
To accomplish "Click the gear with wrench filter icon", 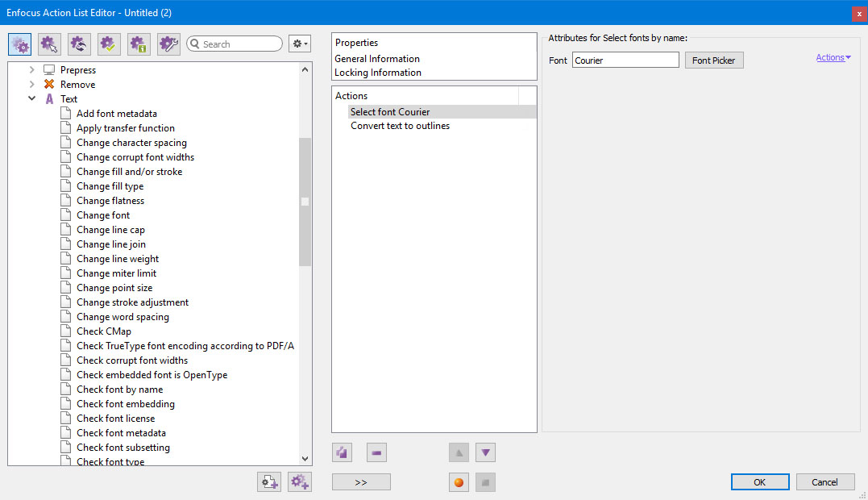I will pyautogui.click(x=168, y=44).
